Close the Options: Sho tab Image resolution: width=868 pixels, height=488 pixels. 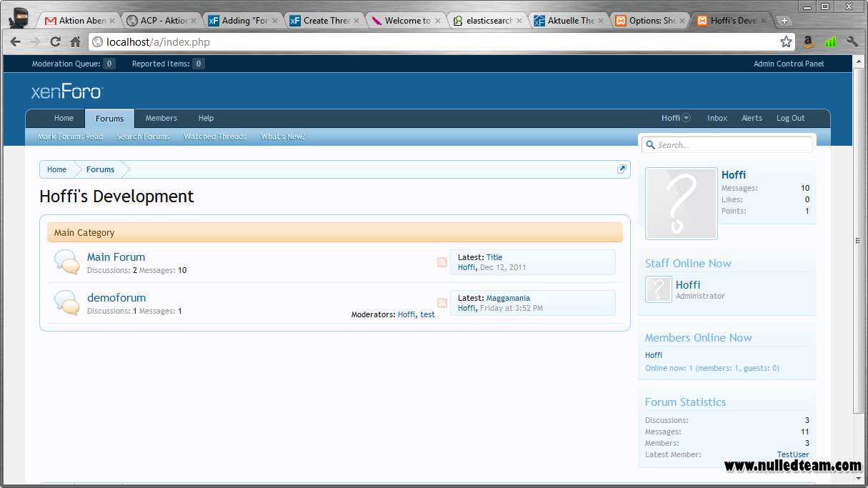click(682, 21)
